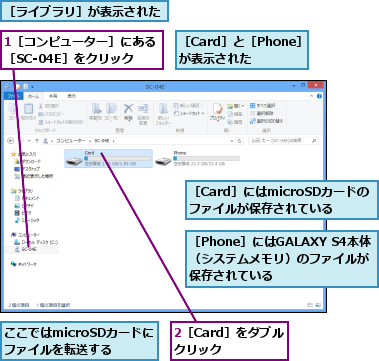Select the Card storage drive icon
This screenshot has height=361, width=379.
click(74, 161)
